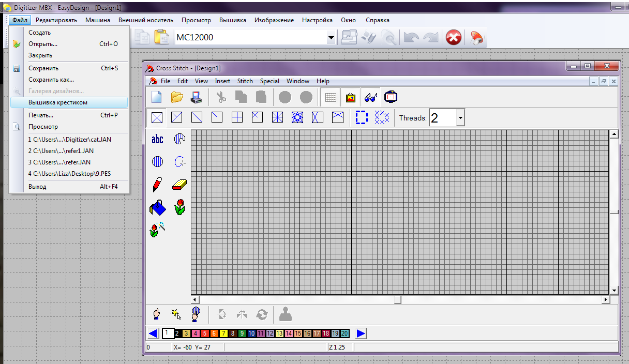Select the abc text tool

[x=157, y=139]
